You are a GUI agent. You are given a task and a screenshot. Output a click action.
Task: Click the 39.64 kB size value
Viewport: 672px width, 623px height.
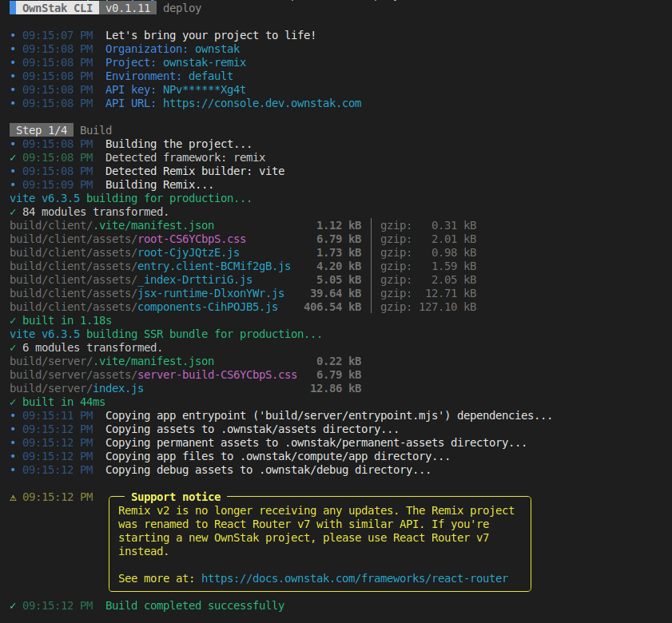click(336, 293)
